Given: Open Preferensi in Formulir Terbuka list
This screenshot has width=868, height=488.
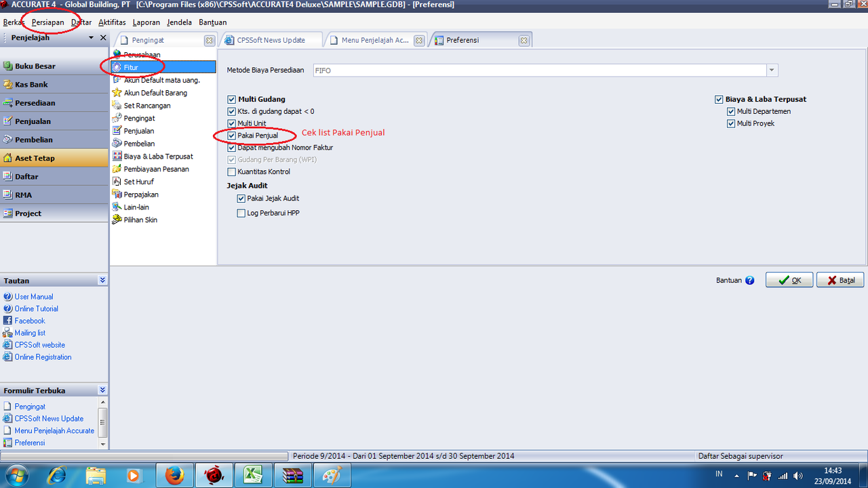Looking at the screenshot, I should 30,443.
